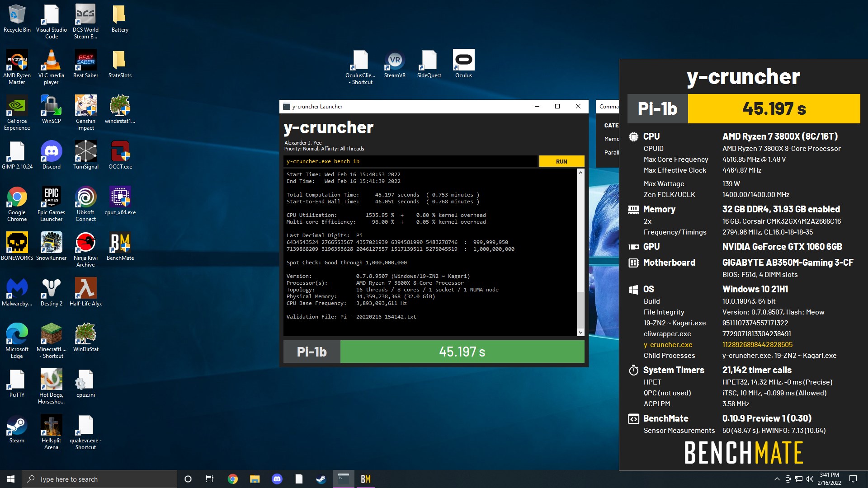This screenshot has width=868, height=488.
Task: Open the Windows Start menu
Action: [11, 479]
